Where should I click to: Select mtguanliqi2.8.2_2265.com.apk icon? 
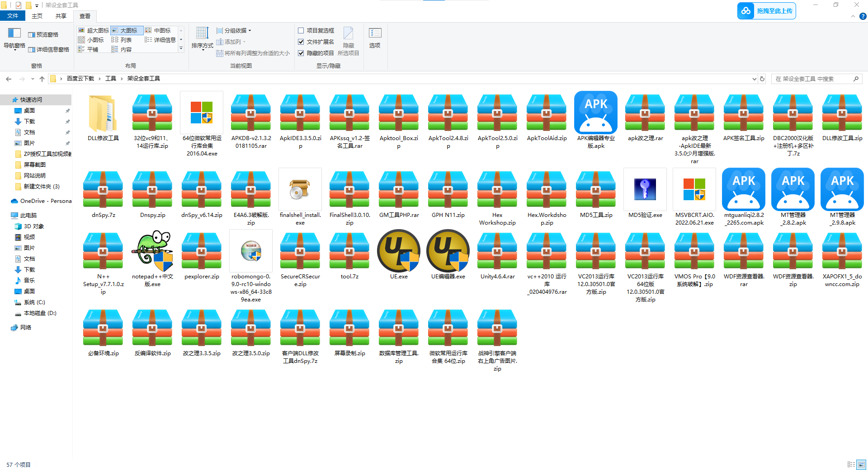tap(744, 189)
